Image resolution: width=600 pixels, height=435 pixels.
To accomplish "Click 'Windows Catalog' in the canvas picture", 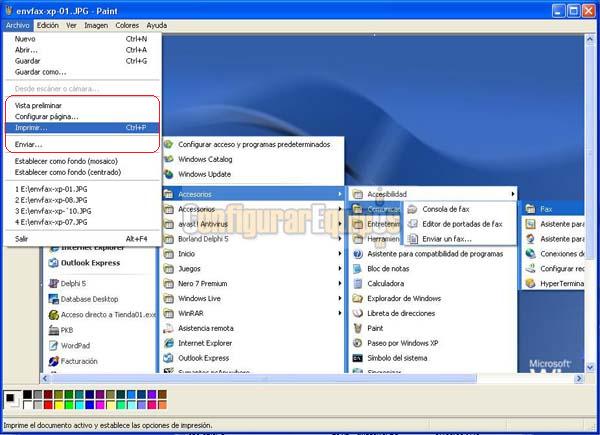I will 205,159.
